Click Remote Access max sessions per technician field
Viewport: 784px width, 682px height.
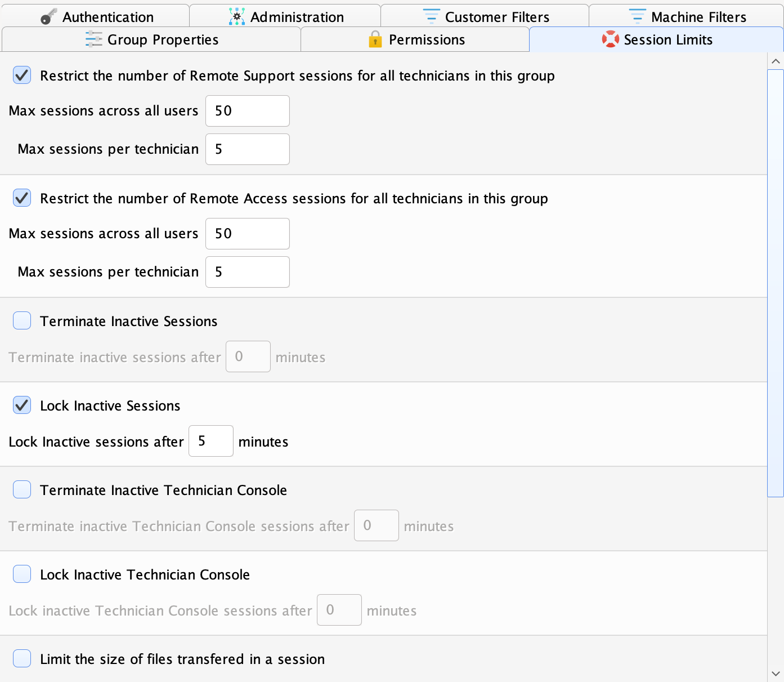click(x=248, y=272)
